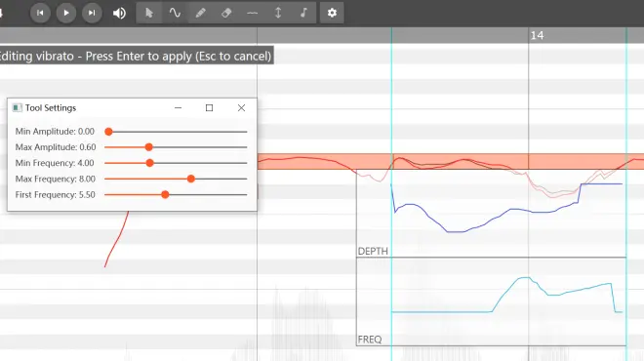Screen dimensions: 644x361
Task: Select the eraser tool
Action: [x=226, y=13]
